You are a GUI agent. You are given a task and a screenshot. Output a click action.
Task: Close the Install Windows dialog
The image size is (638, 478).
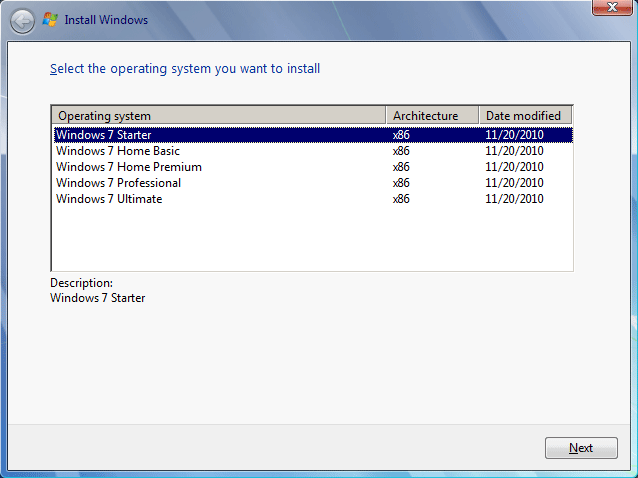[x=612, y=7]
